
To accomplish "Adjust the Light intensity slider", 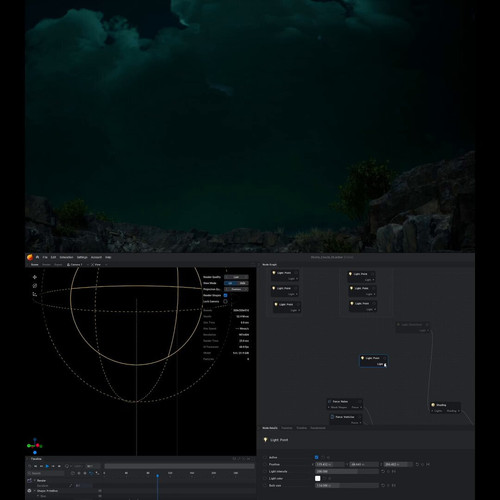I will (347, 471).
